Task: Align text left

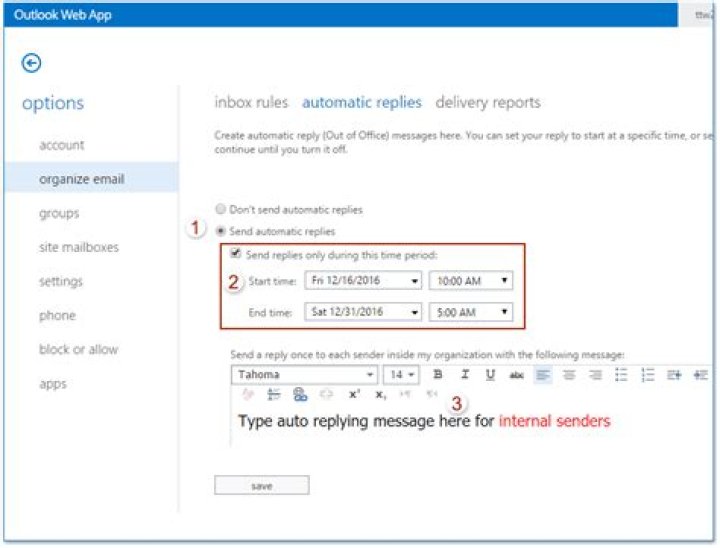Action: [x=543, y=375]
